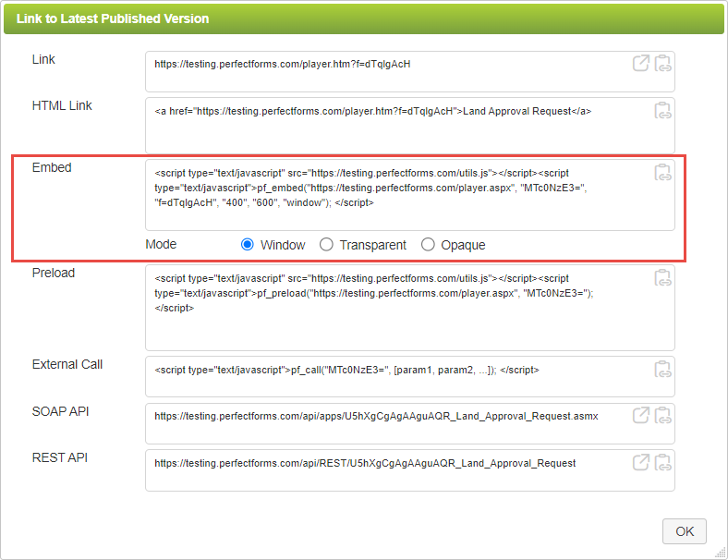Click the Embed label
This screenshot has width=728, height=560.
(52, 167)
